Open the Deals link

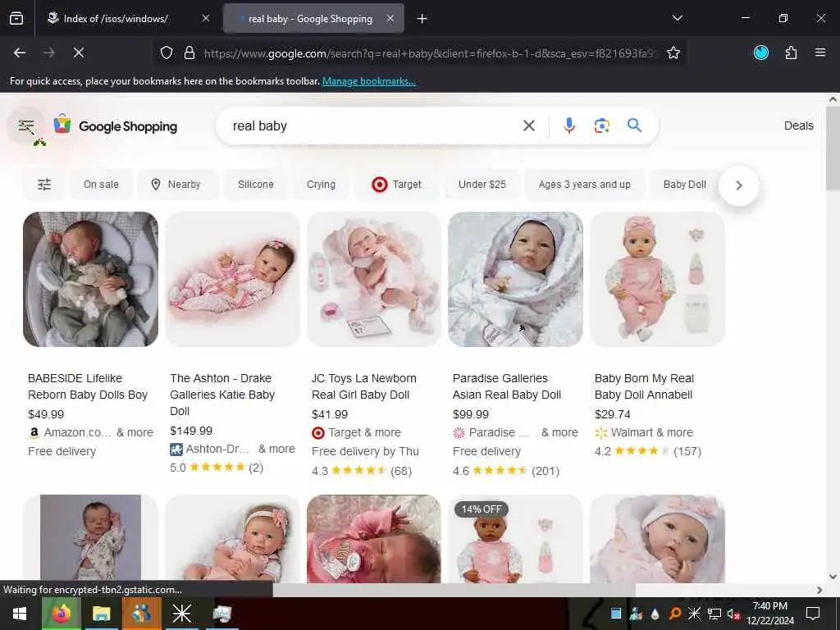pyautogui.click(x=798, y=126)
